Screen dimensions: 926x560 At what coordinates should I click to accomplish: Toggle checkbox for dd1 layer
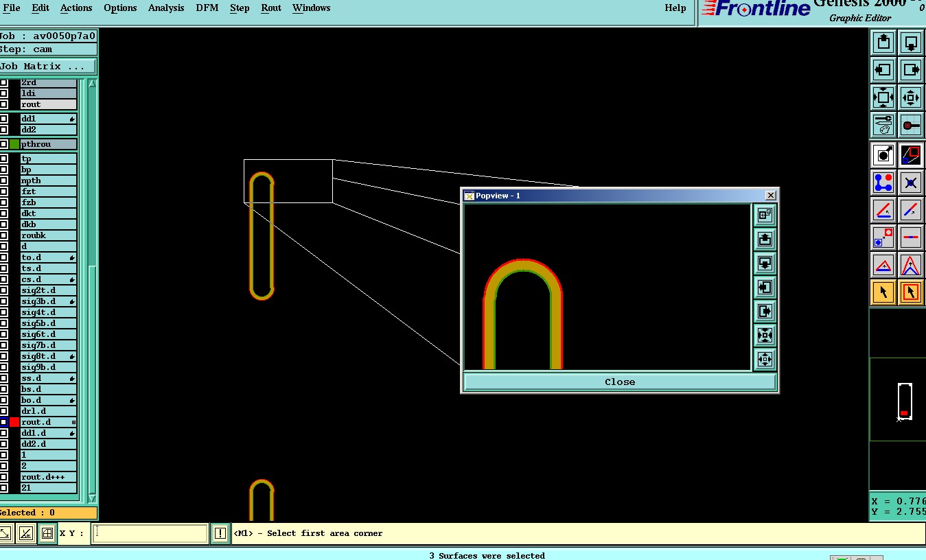tap(3, 119)
